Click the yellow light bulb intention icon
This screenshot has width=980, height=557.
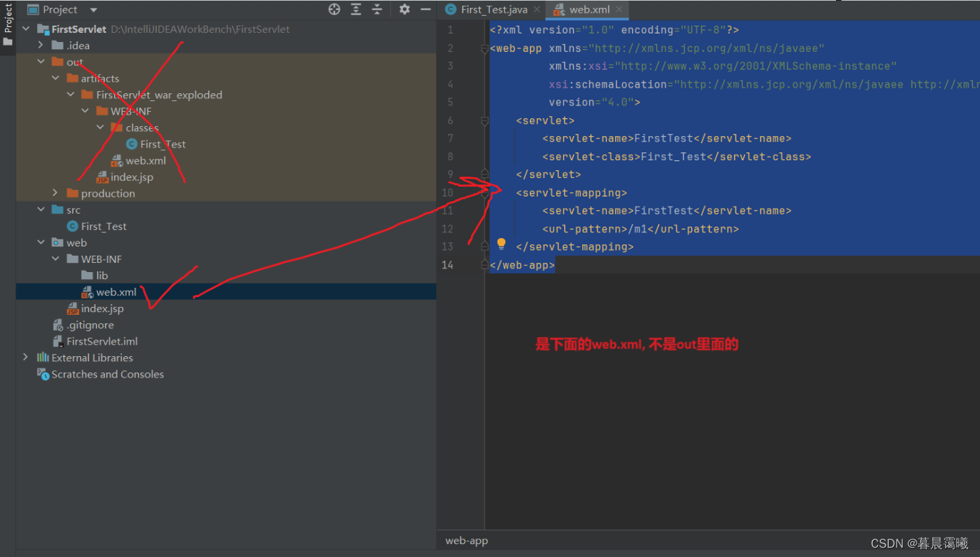coord(501,244)
